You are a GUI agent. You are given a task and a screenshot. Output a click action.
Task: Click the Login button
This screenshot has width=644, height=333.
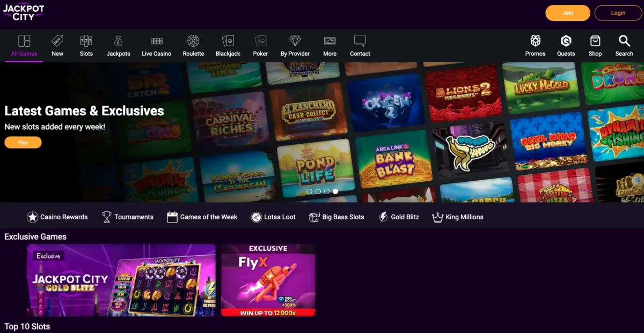618,13
